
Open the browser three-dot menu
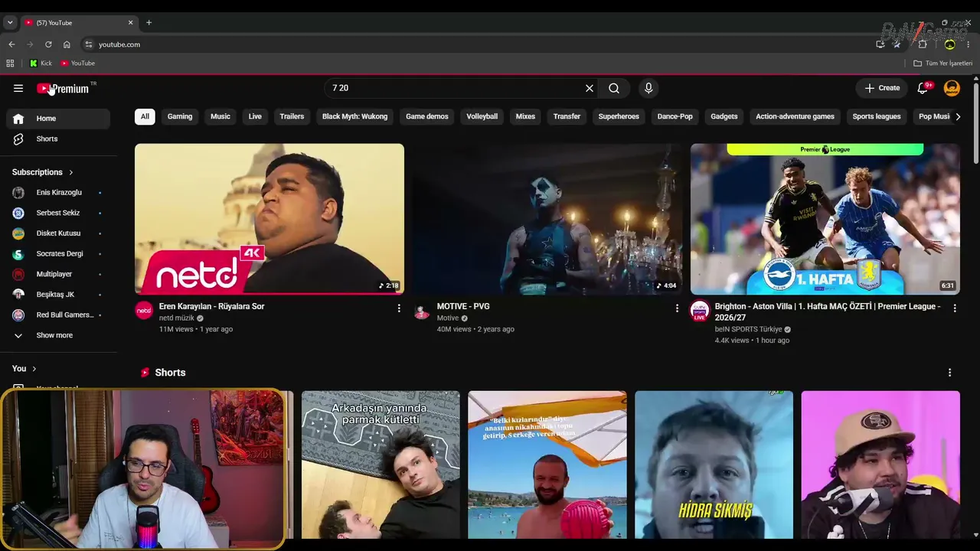(x=968, y=44)
